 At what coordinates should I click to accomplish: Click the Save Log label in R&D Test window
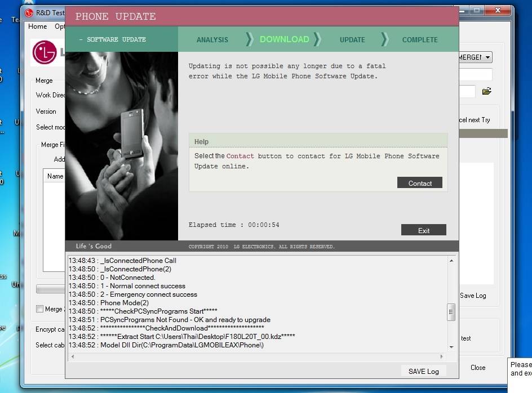pyautogui.click(x=473, y=296)
